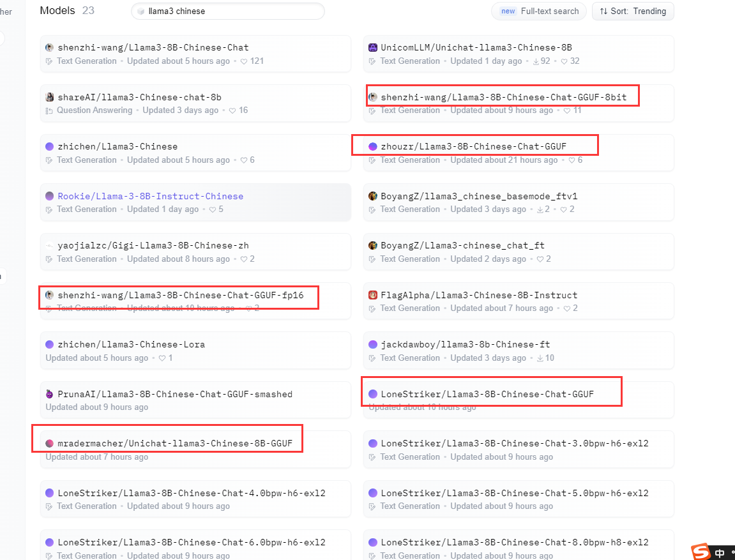Open LoneStriker/Llama3-8B-Chinese-Chat-8.0bpw-h8-exl2 model

(515, 543)
